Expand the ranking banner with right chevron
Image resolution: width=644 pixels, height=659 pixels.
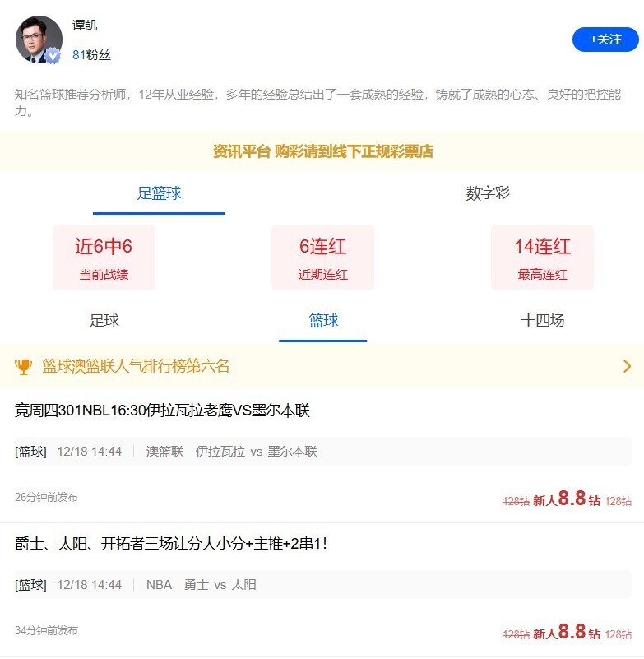[x=627, y=366]
